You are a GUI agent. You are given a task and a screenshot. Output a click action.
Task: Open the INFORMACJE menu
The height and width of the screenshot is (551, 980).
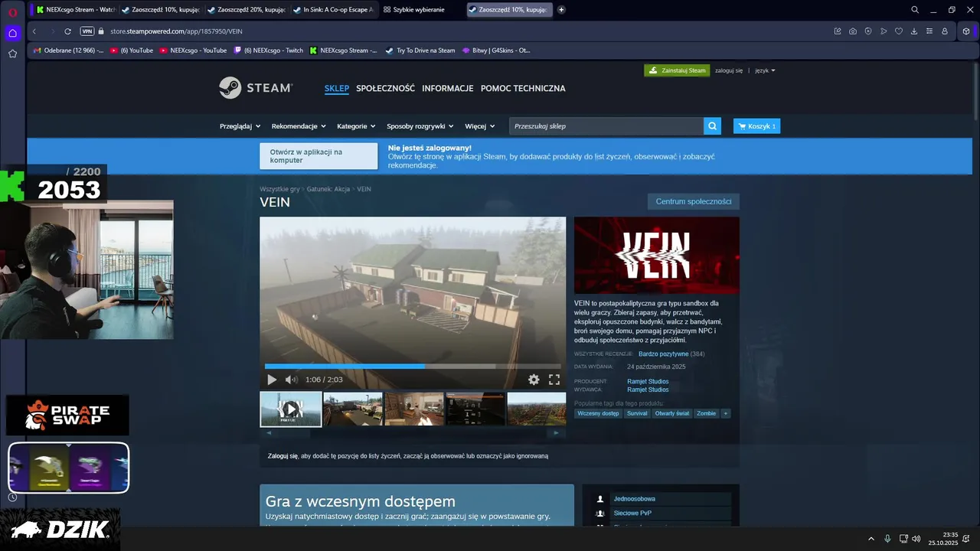[448, 88]
